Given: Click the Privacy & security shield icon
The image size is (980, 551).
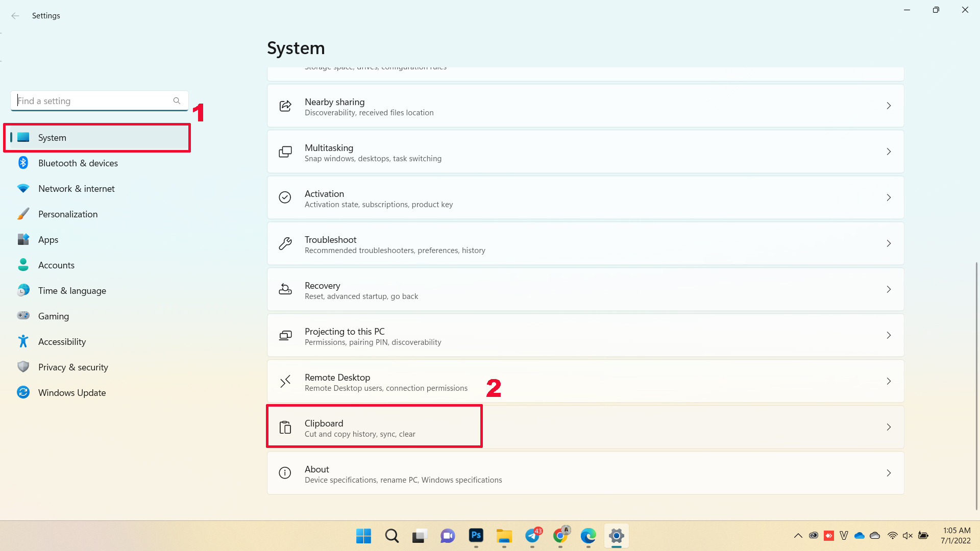Looking at the screenshot, I should pyautogui.click(x=23, y=367).
